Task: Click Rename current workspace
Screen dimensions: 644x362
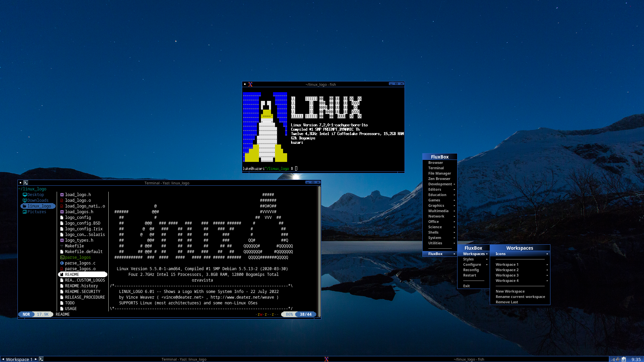Action: coord(520,297)
